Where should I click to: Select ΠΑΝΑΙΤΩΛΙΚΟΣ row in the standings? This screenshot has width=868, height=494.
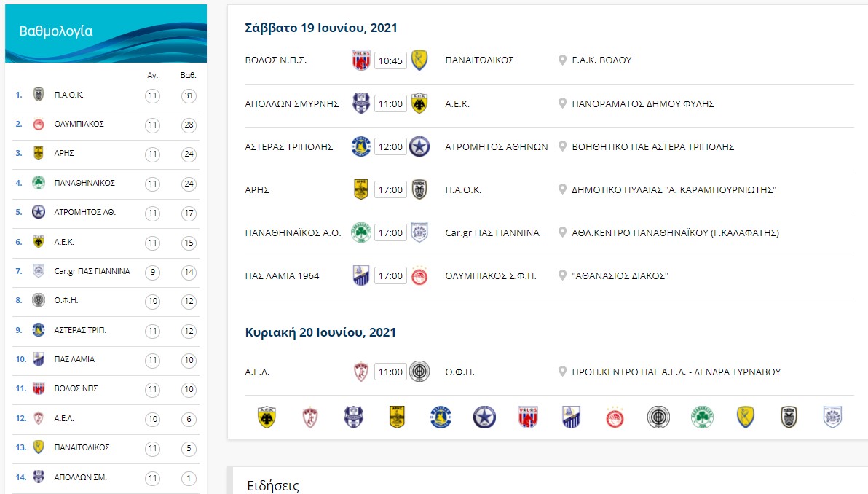click(106, 447)
